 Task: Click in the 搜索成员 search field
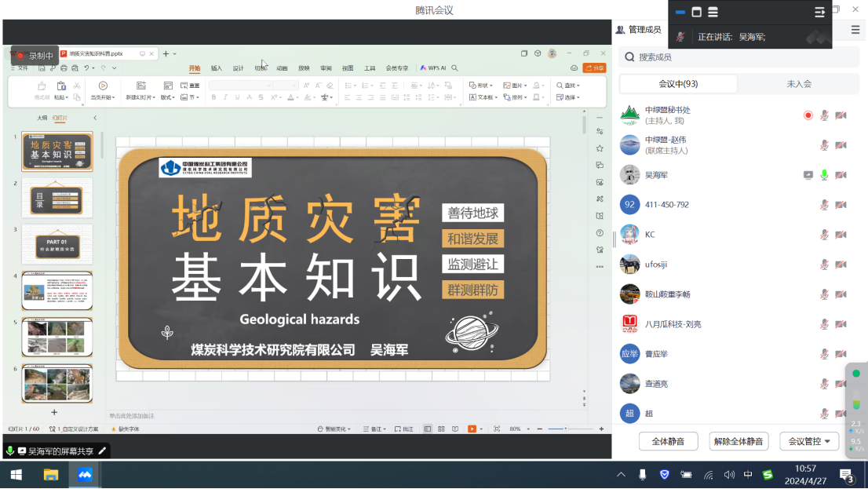coord(739,57)
